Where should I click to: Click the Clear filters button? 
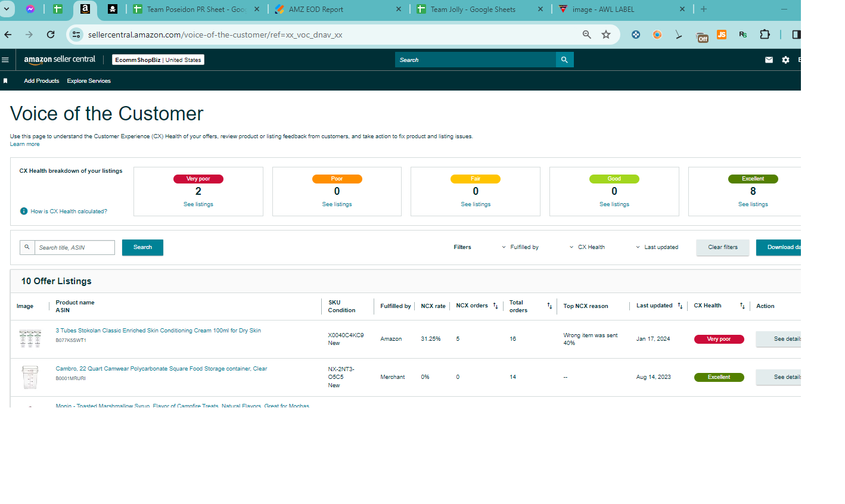pos(723,247)
